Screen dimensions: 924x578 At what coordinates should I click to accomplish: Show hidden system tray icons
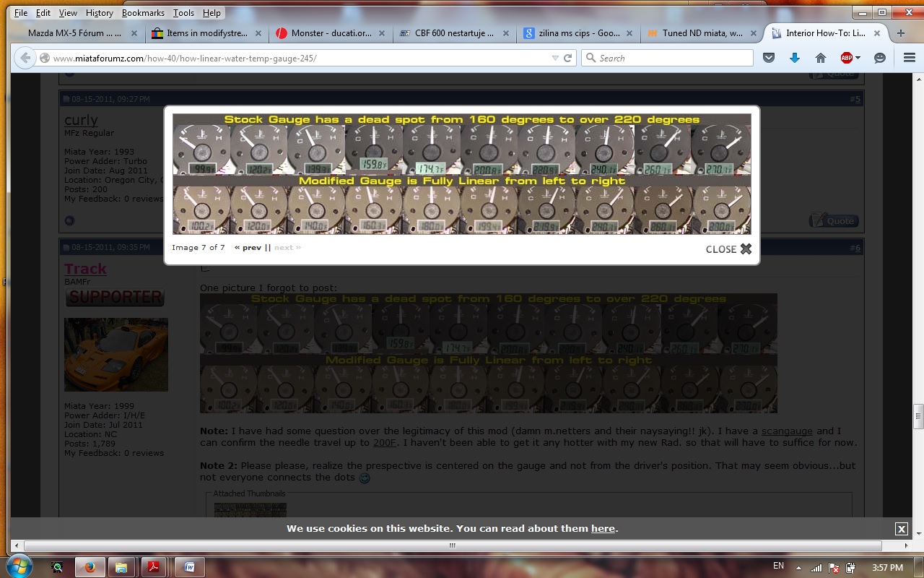point(798,567)
